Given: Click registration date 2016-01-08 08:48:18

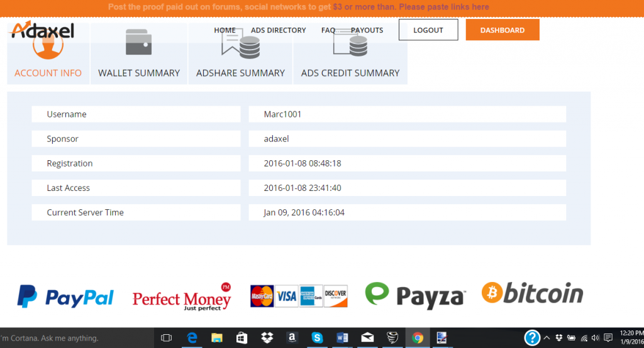Looking at the screenshot, I should pos(303,163).
